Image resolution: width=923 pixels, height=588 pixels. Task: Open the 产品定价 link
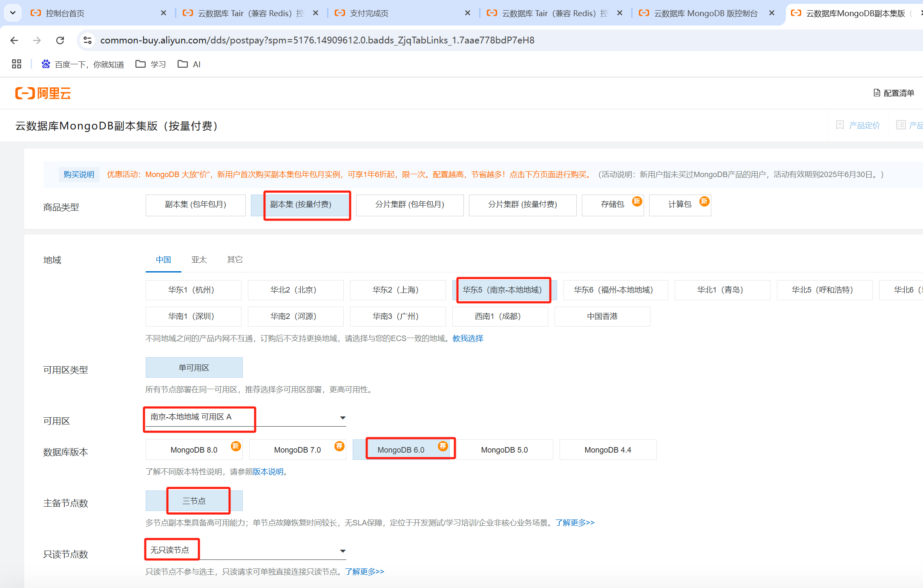point(858,125)
